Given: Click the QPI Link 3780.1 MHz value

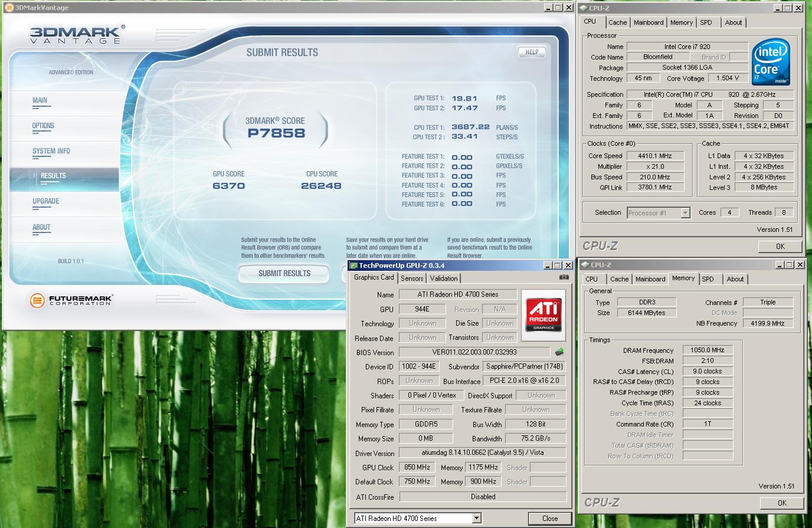Looking at the screenshot, I should click(x=654, y=187).
